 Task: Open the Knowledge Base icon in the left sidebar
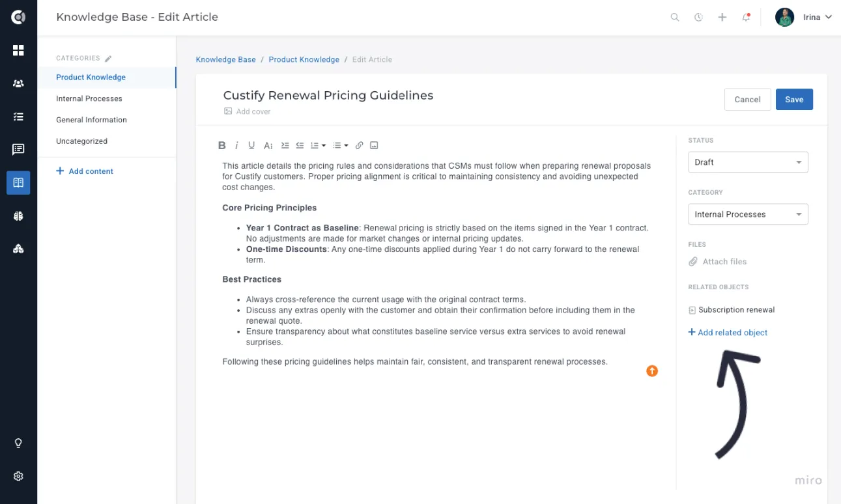(18, 183)
